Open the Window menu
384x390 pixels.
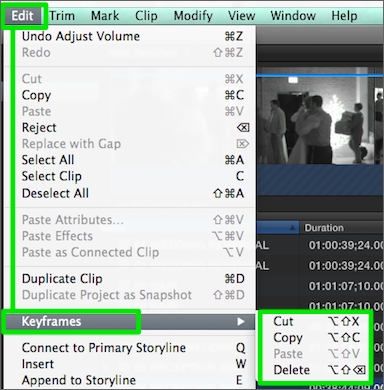pos(293,16)
